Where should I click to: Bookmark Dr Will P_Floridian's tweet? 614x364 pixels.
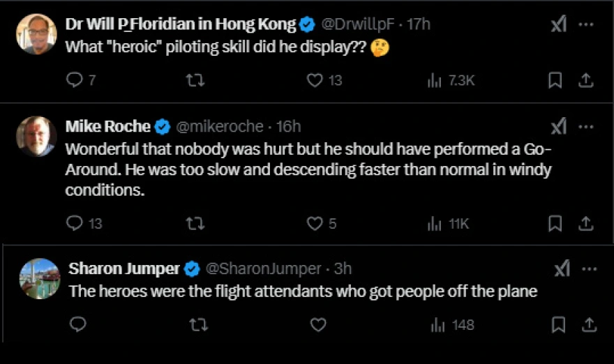tap(555, 80)
